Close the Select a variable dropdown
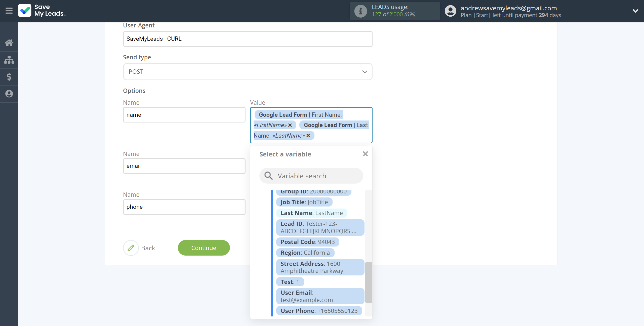644x326 pixels. (366, 154)
